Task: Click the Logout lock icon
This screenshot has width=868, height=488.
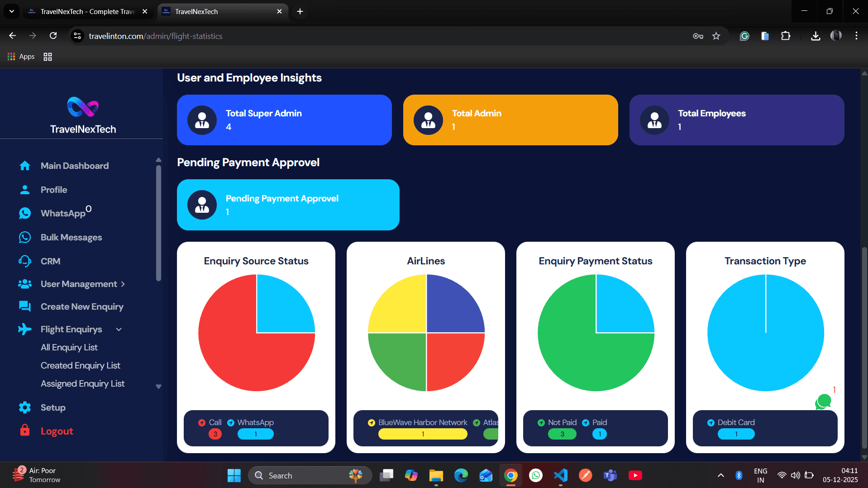Action: pos(25,431)
